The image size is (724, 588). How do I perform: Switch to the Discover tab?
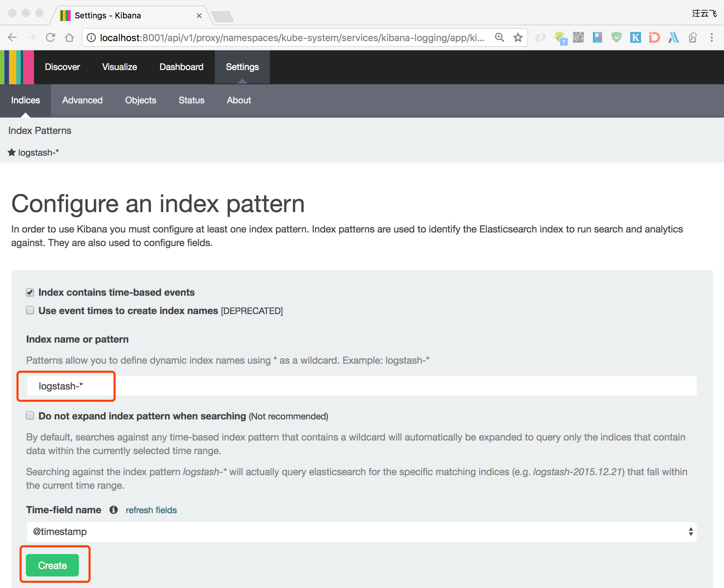point(62,67)
